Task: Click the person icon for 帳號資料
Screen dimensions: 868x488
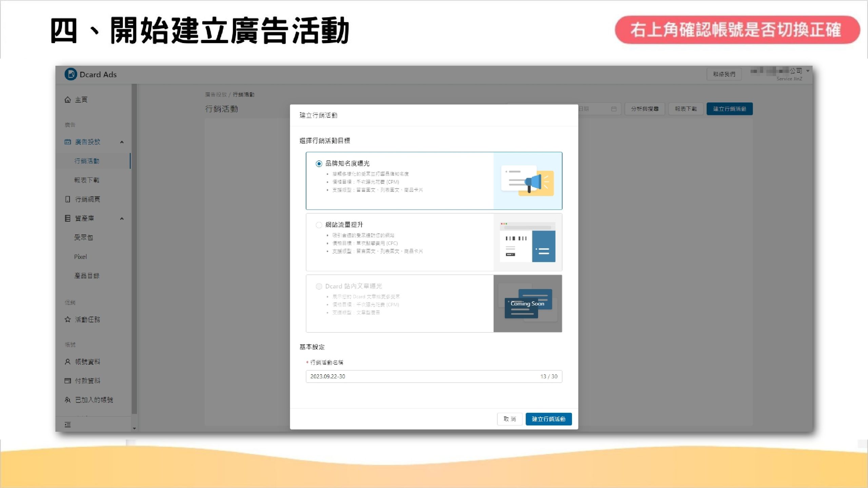Action: [67, 362]
